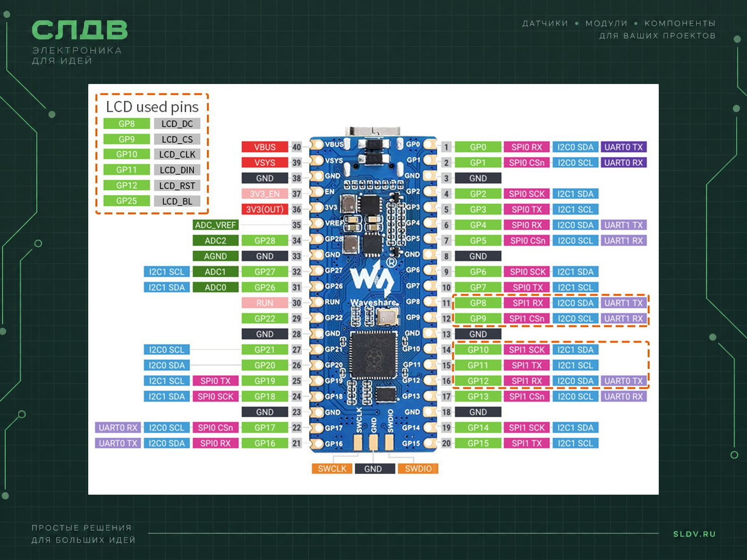Click the pink RUN label beside pin 30
The image size is (747, 560).
(265, 303)
